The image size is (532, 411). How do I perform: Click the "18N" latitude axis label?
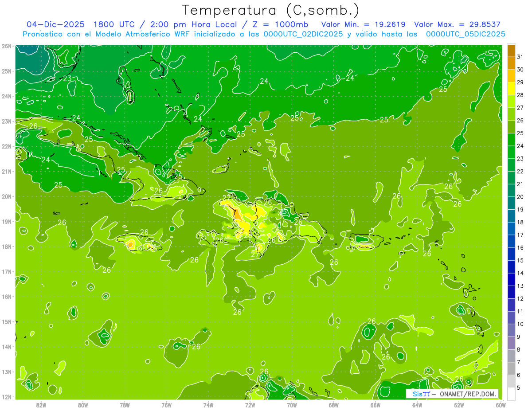(x=6, y=247)
